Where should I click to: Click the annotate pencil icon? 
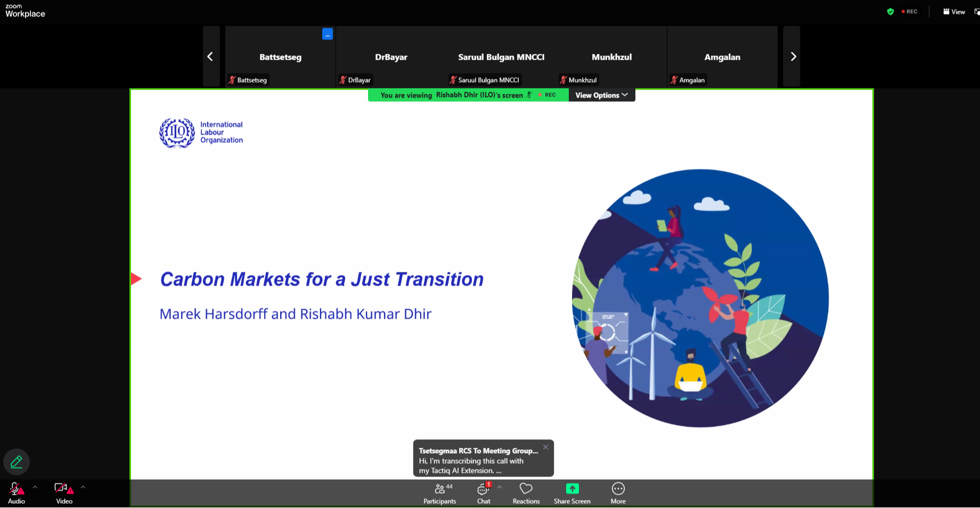[17, 462]
